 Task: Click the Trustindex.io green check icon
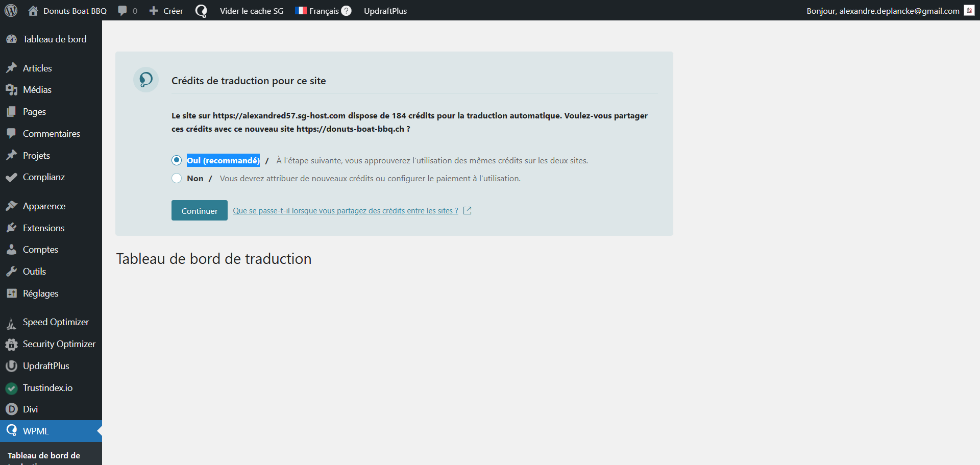click(x=11, y=388)
